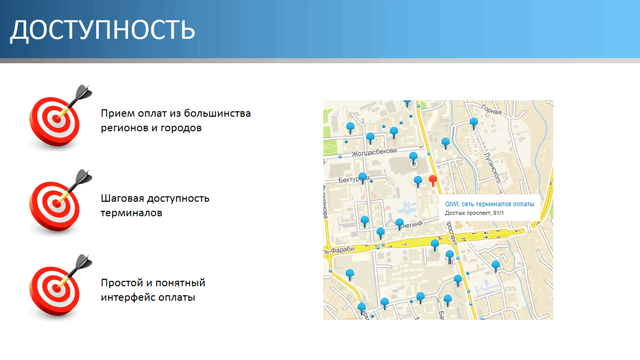Select the red map pin marker
The height and width of the screenshot is (360, 640).
click(x=433, y=180)
